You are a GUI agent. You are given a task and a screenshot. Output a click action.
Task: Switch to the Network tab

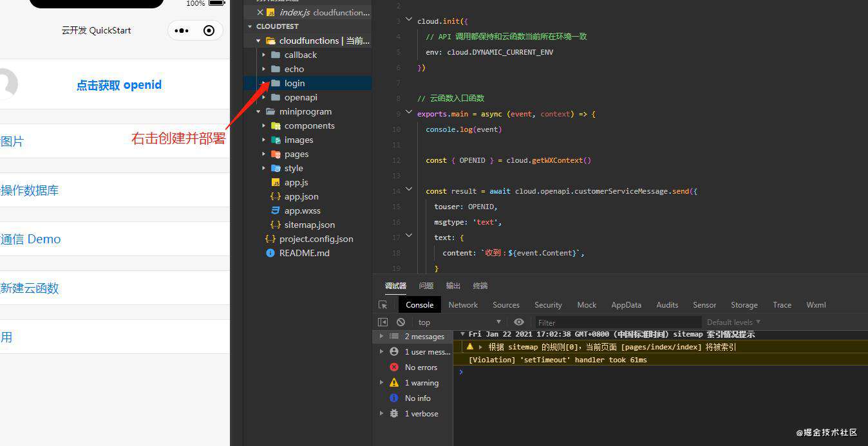463,305
